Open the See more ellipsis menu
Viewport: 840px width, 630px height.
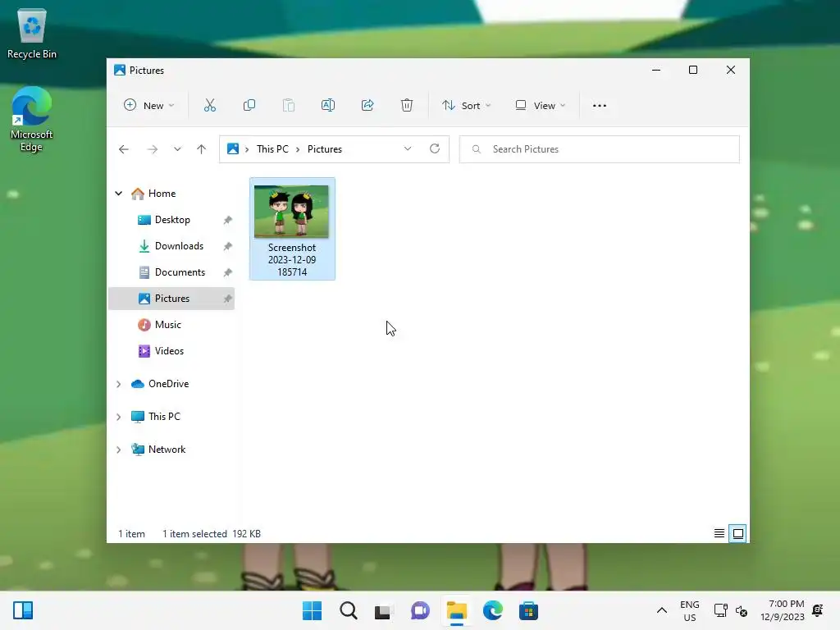[x=600, y=106]
